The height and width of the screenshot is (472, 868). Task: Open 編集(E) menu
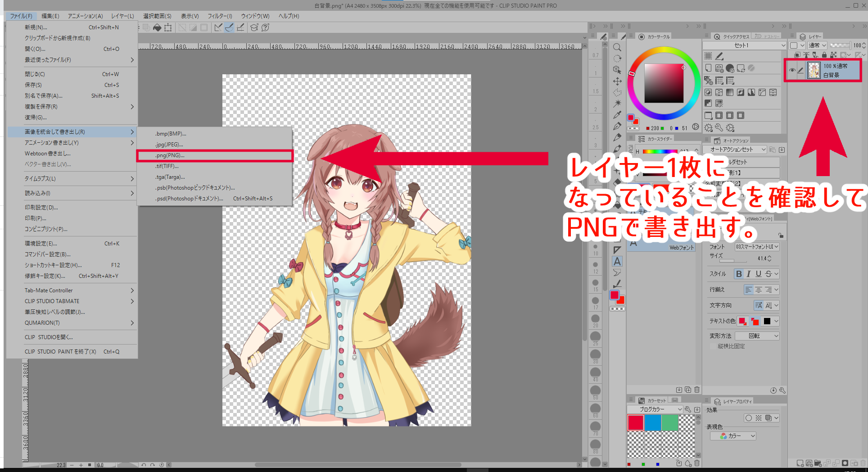click(50, 16)
